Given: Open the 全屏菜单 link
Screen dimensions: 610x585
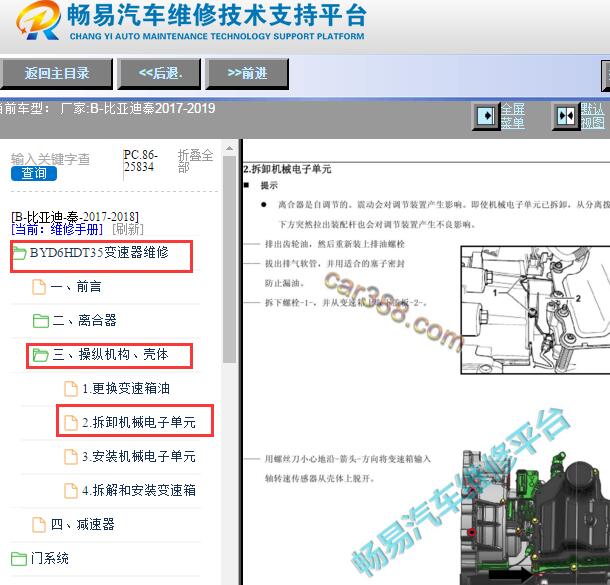Looking at the screenshot, I should coord(513,116).
